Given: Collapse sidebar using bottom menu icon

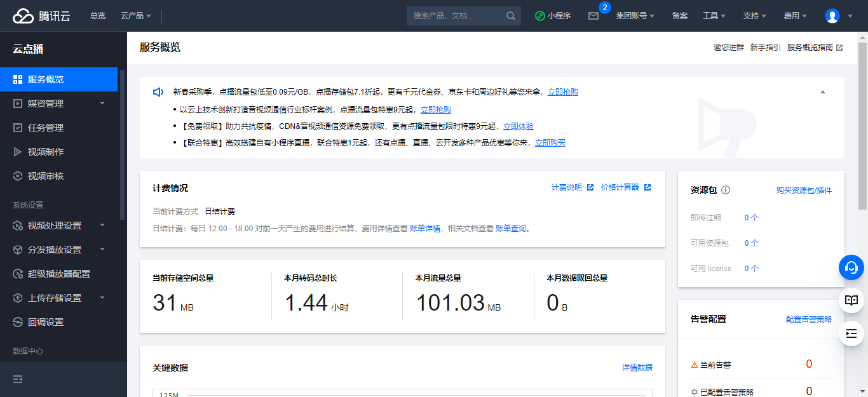Looking at the screenshot, I should click(x=18, y=379).
